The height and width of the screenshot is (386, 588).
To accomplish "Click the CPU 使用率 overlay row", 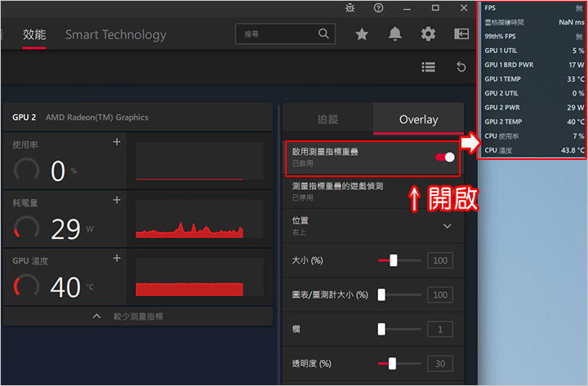I will 534,136.
